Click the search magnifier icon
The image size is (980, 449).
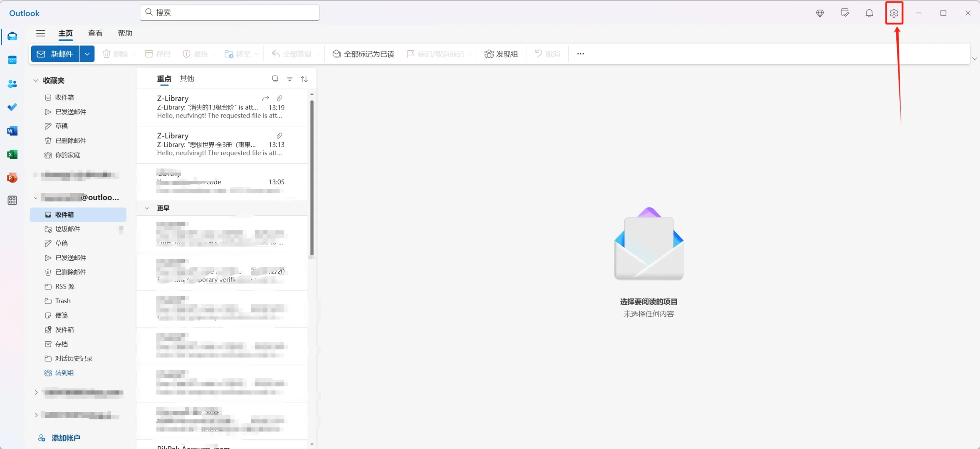pos(149,12)
